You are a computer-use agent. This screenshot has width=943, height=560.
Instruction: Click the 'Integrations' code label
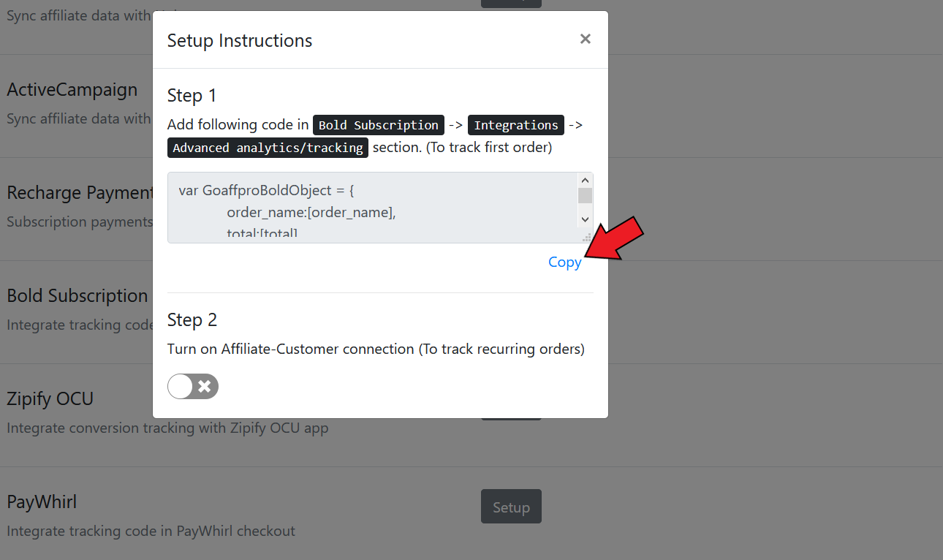tap(516, 125)
